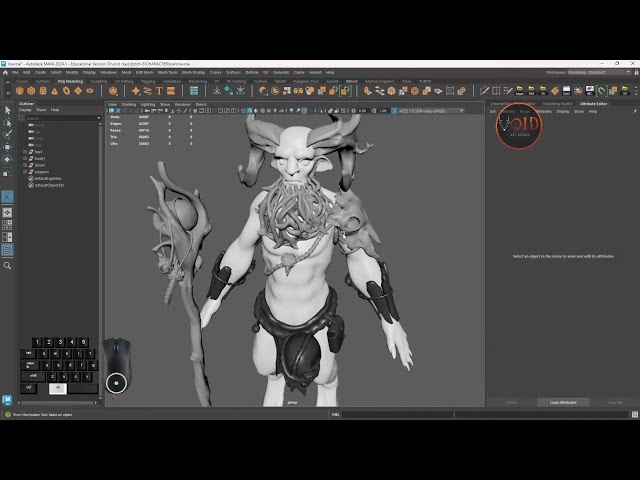Open the Mesh Tools menu
640x480 pixels.
[x=167, y=72]
